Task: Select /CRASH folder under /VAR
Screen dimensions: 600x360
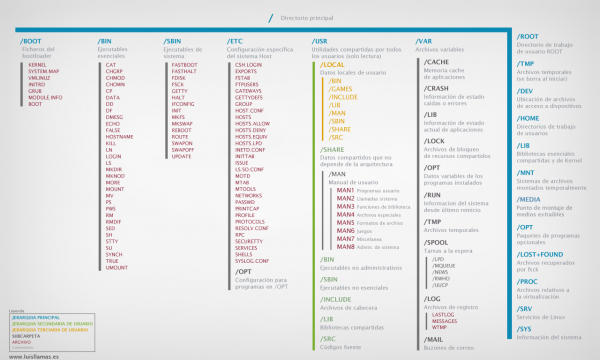Action: [436, 89]
